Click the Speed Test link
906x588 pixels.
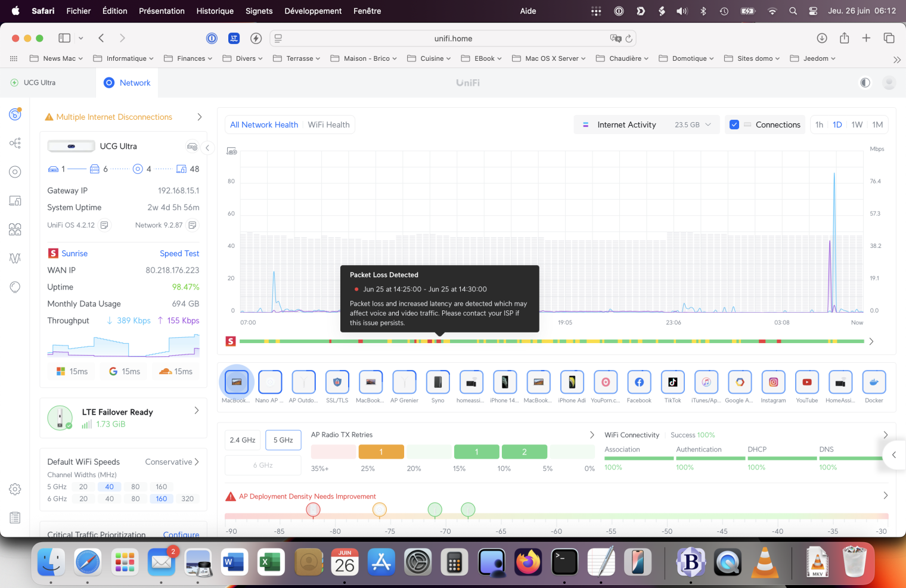click(x=179, y=254)
